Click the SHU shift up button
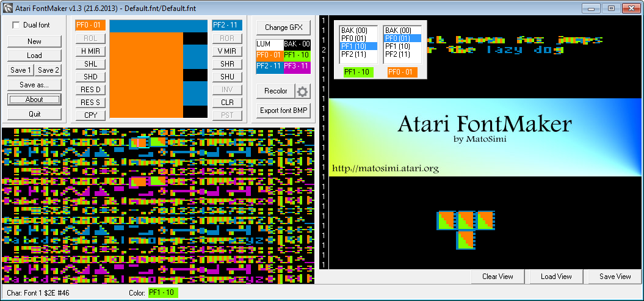The image size is (644, 301). click(227, 77)
